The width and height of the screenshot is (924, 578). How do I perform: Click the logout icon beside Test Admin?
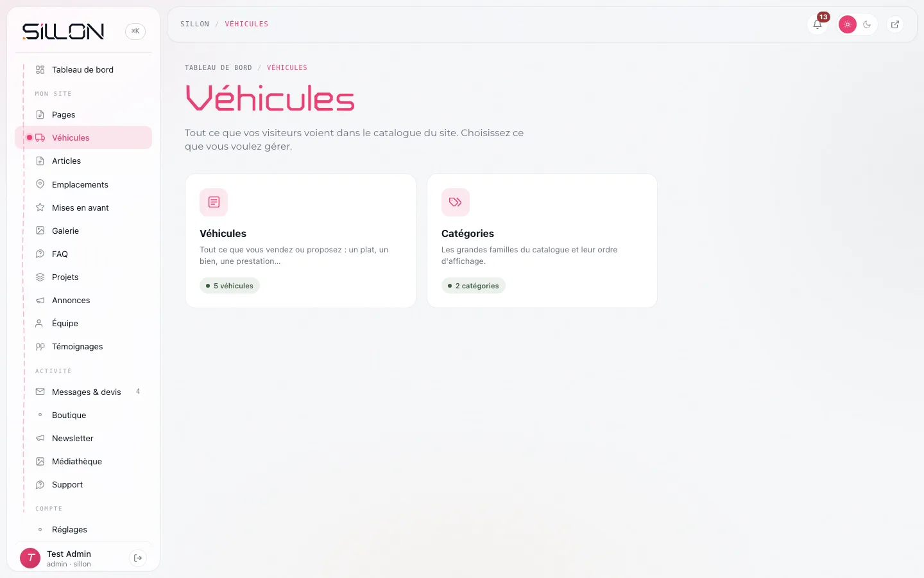(138, 558)
